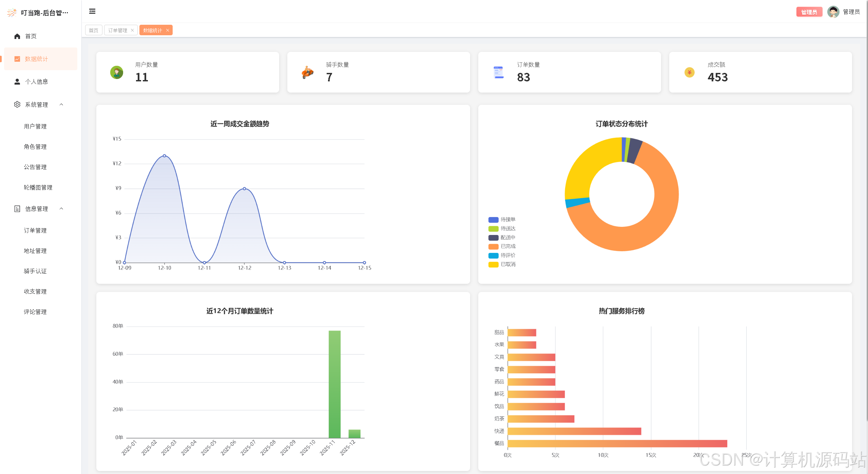Click the pink 管理员 button
This screenshot has width=868, height=474.
tap(809, 12)
